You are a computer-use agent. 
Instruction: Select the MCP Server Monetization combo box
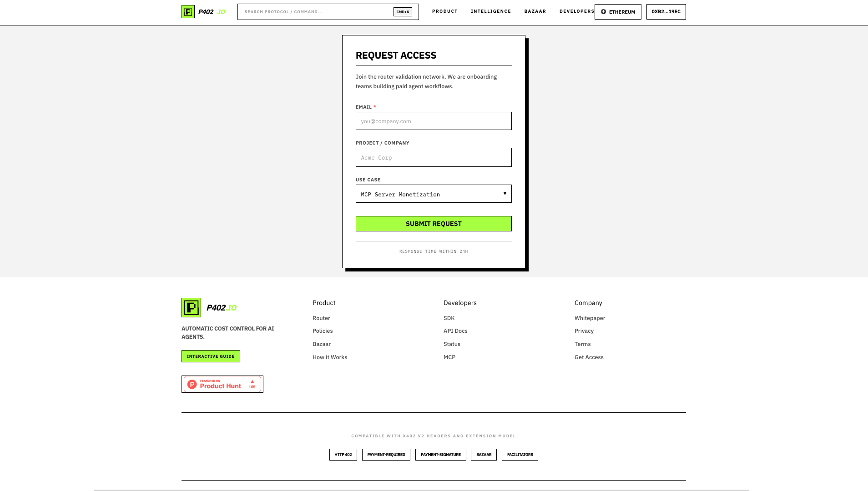coord(434,194)
